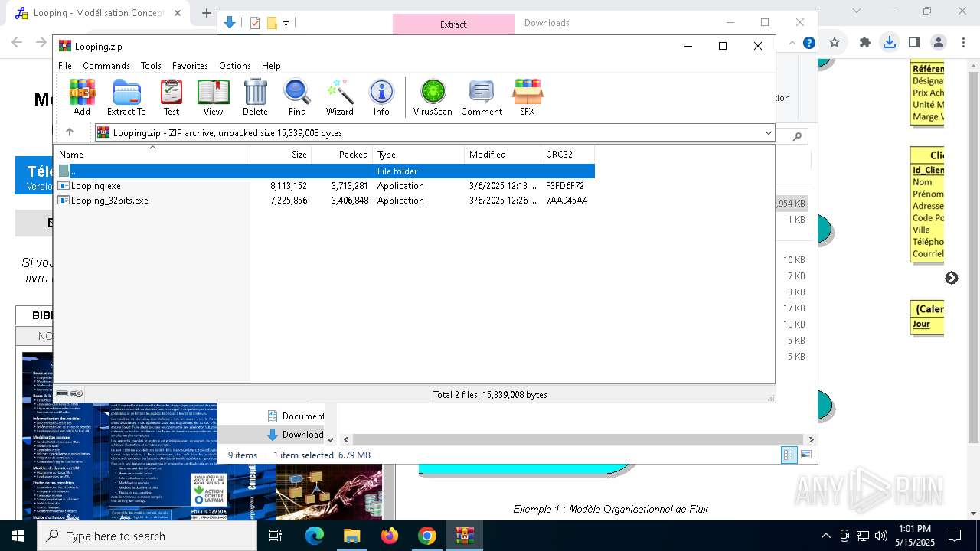Image resolution: width=980 pixels, height=551 pixels.
Task: Click the Looping.exe size 8,113,152
Action: 288,186
